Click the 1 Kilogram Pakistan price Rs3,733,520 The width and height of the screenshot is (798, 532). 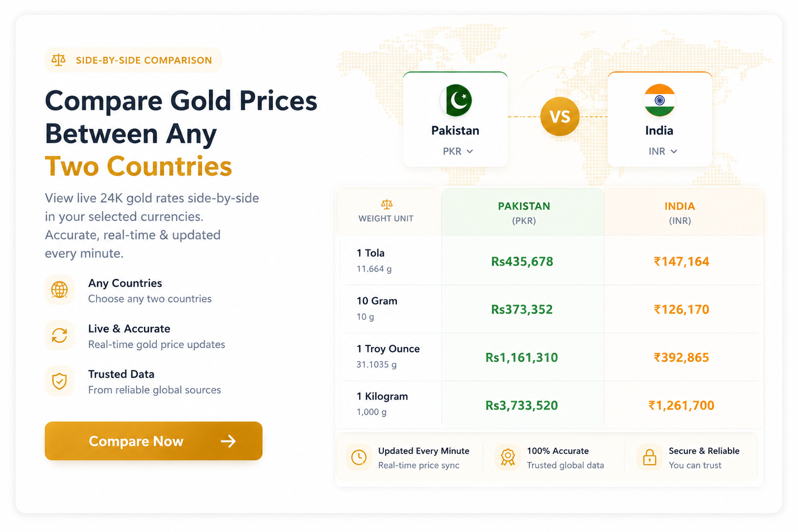pyautogui.click(x=522, y=405)
